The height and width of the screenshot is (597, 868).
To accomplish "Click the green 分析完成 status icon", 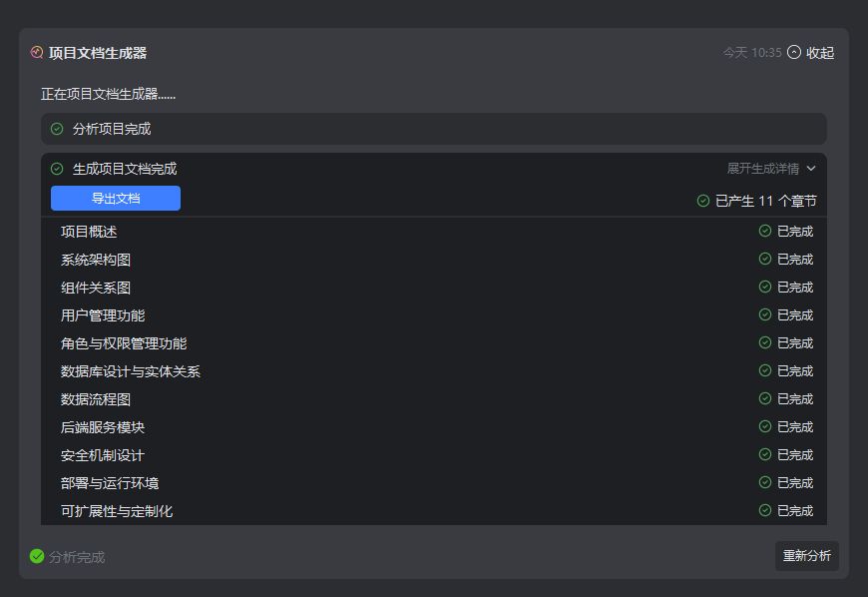I will click(37, 556).
